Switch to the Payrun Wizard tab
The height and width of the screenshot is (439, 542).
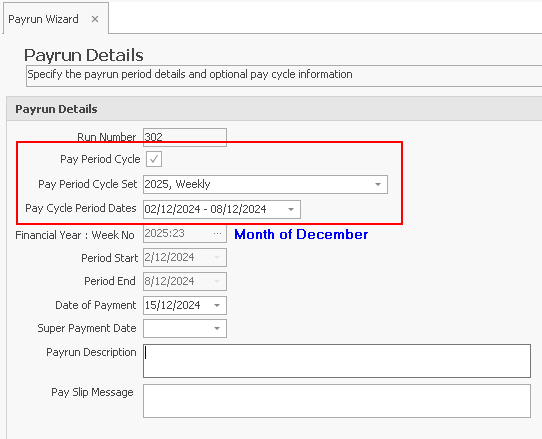pos(43,19)
